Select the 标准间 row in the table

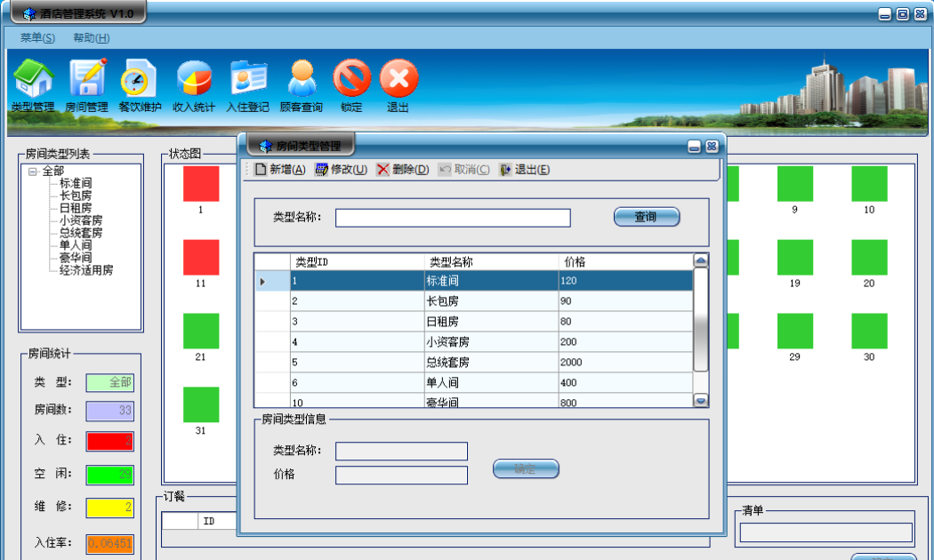click(474, 281)
